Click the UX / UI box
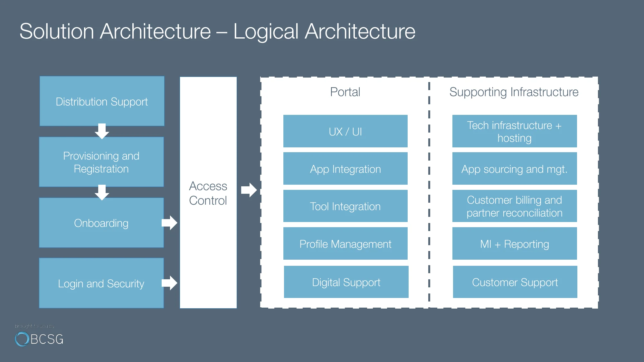Image resolution: width=644 pixels, height=362 pixels. tap(345, 131)
